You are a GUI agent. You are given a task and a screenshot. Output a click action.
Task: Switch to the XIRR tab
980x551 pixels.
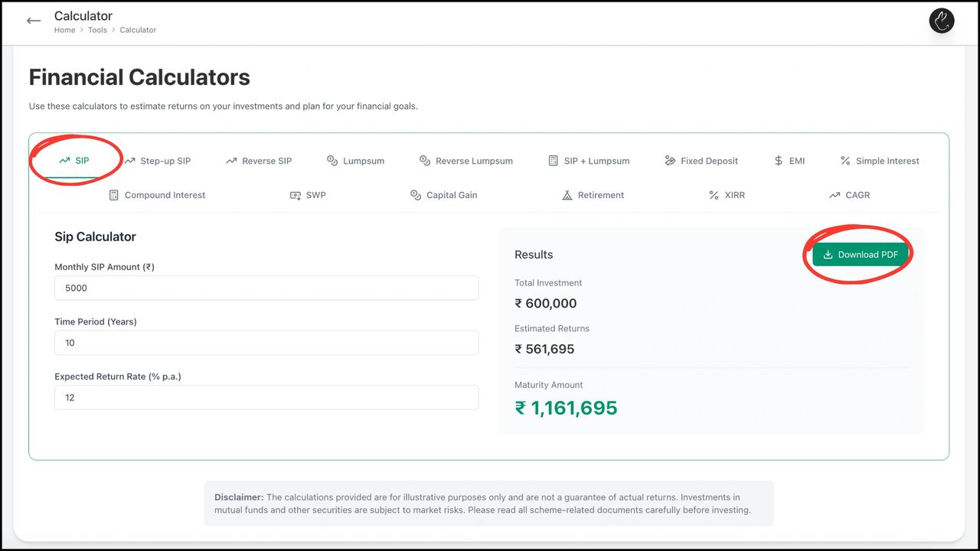click(727, 195)
